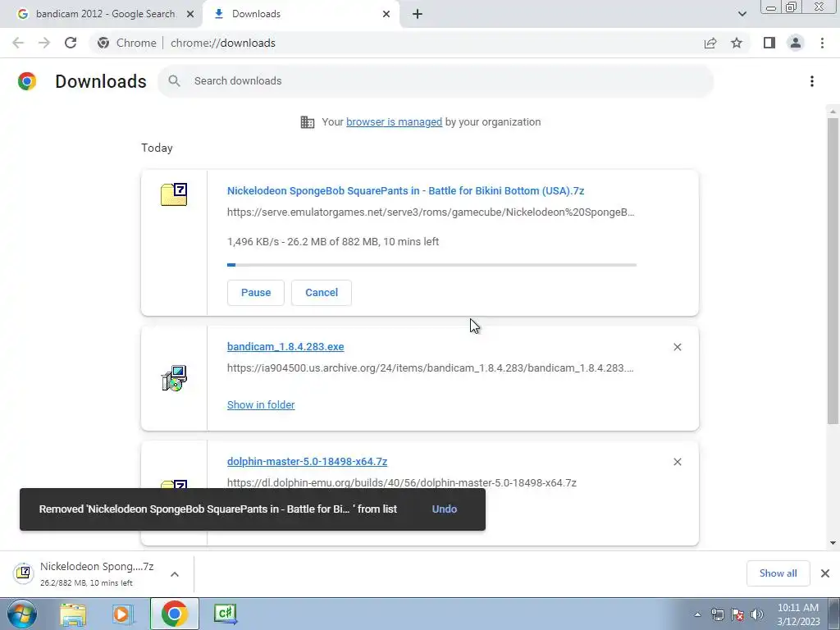Click the managed organization building icon

[308, 122]
